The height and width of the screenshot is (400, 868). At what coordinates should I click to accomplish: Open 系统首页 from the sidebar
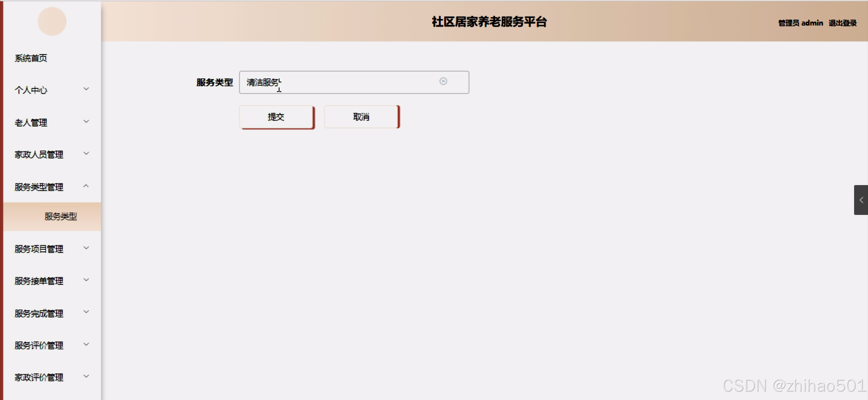(x=31, y=58)
